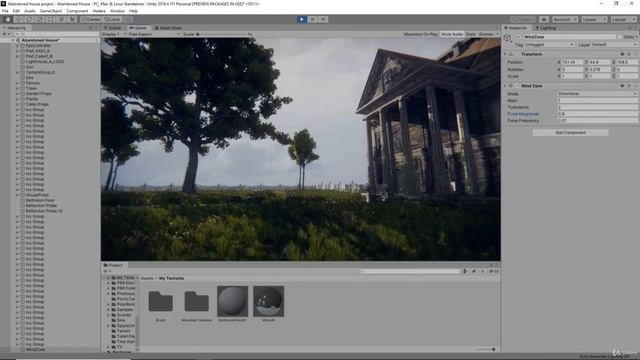Viewport: 640px width, 360px height.
Task: Toggle the Wind Zone component enabled checkbox
Action: tap(517, 86)
